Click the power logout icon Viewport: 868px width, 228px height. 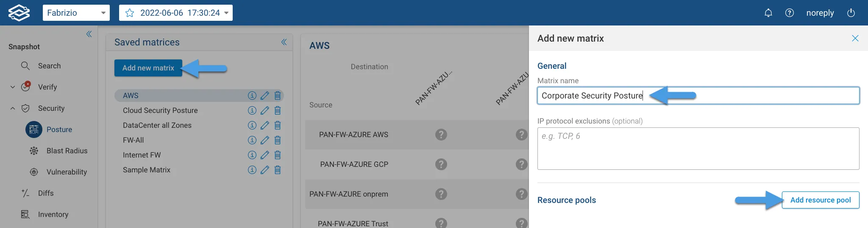[851, 13]
